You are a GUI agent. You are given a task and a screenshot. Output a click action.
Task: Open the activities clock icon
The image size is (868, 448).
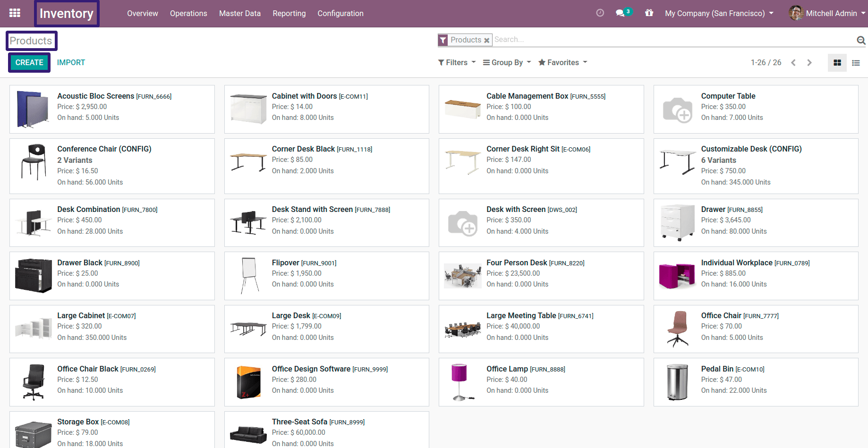point(600,13)
